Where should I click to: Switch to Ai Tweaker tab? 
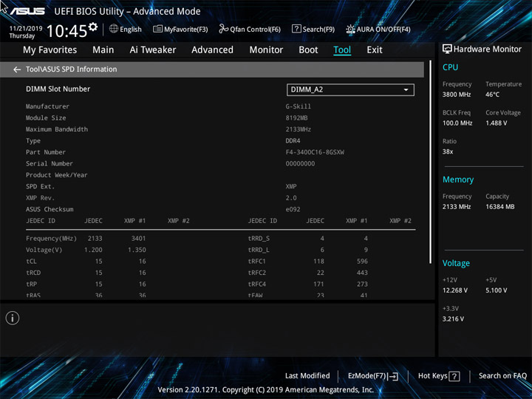click(x=153, y=50)
